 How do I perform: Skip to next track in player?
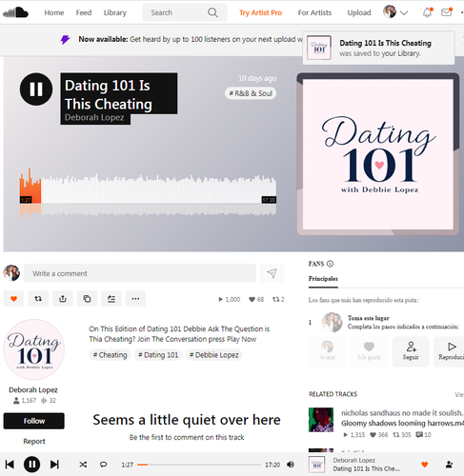pyautogui.click(x=54, y=465)
